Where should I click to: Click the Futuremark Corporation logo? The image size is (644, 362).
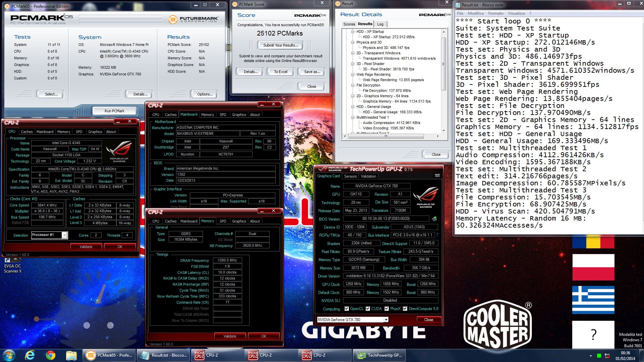193,19
